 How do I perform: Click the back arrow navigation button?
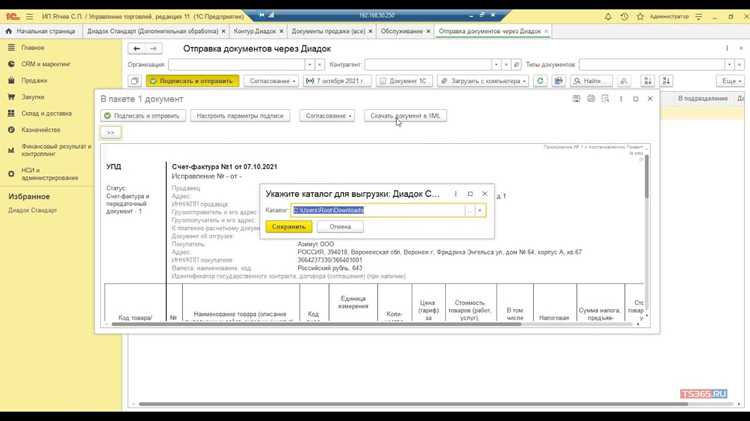[x=137, y=48]
